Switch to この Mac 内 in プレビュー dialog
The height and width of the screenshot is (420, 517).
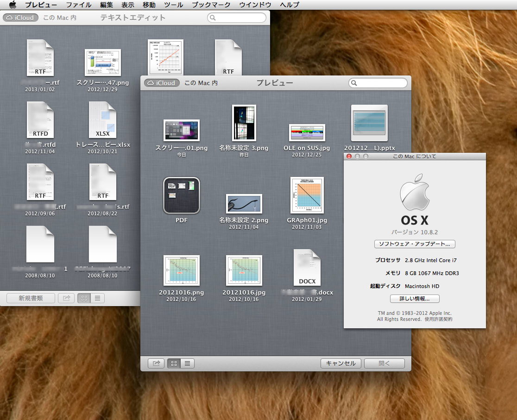(201, 83)
